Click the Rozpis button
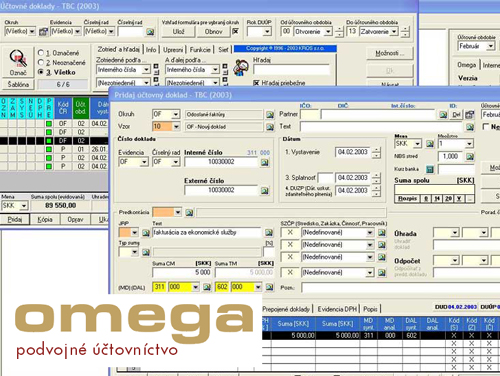Screen dimensions: 500x376 407,198
